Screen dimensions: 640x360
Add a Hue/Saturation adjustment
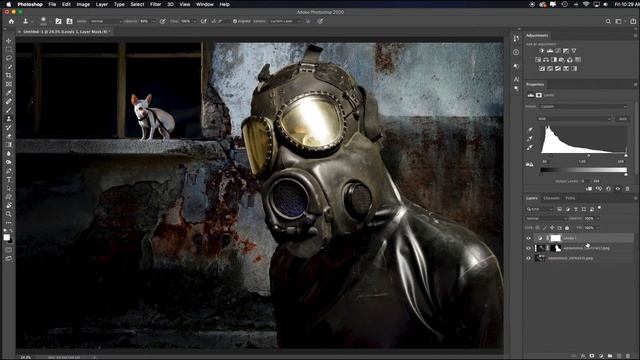(538, 60)
